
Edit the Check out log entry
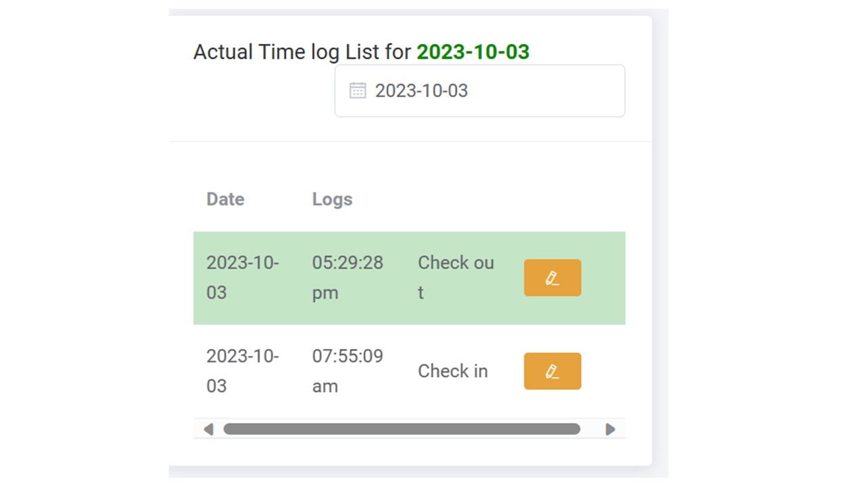point(552,278)
